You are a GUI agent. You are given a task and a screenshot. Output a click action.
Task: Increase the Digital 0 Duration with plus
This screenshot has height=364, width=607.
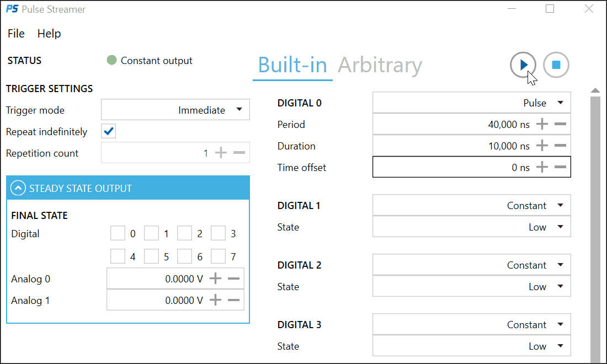click(542, 146)
